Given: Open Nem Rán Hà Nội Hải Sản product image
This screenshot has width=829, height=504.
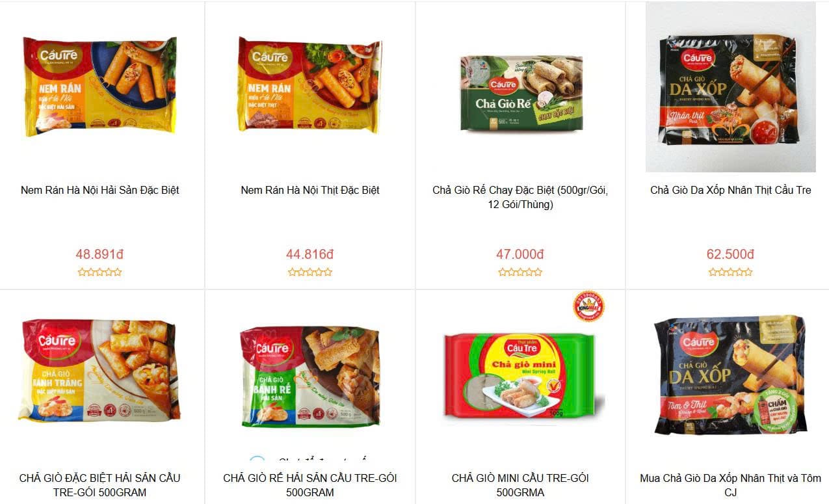Looking at the screenshot, I should pyautogui.click(x=99, y=86).
